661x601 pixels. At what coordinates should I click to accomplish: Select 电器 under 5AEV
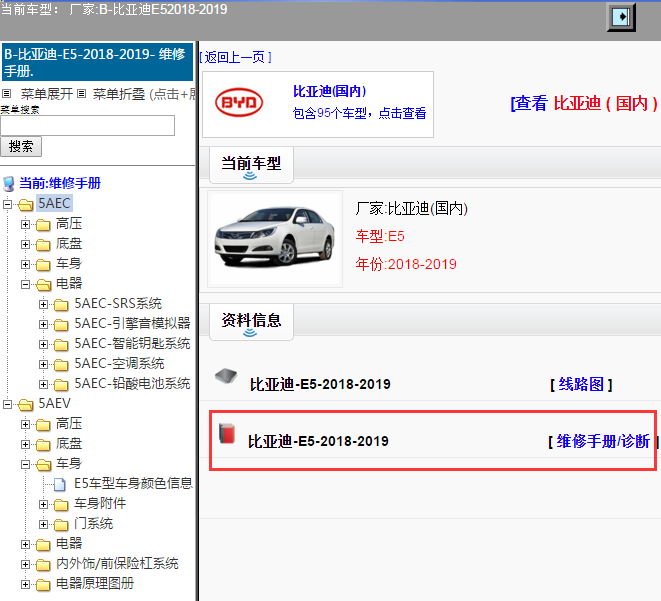point(69,544)
